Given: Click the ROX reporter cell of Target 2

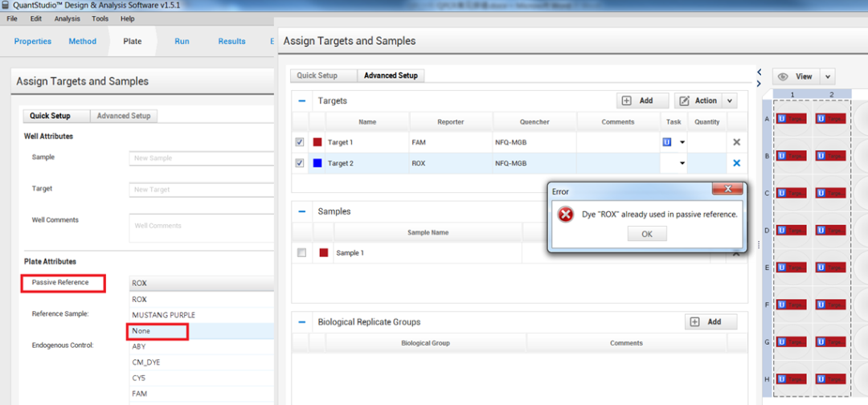Looking at the screenshot, I should click(451, 163).
